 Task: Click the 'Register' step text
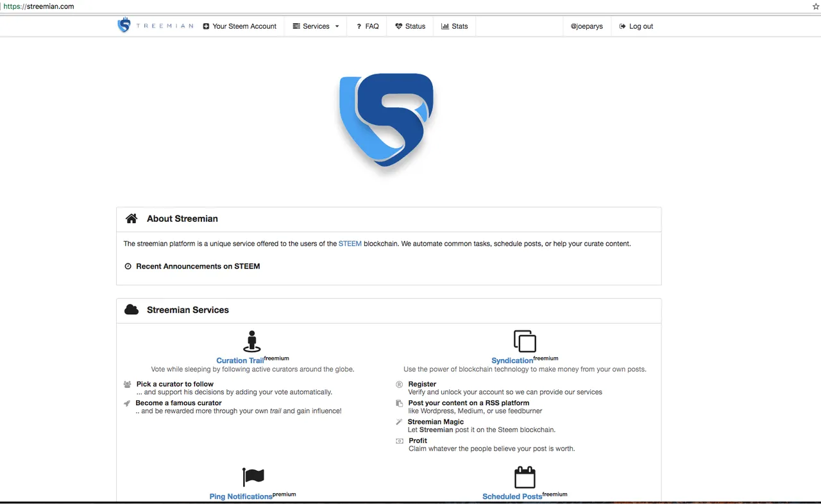pyautogui.click(x=422, y=384)
